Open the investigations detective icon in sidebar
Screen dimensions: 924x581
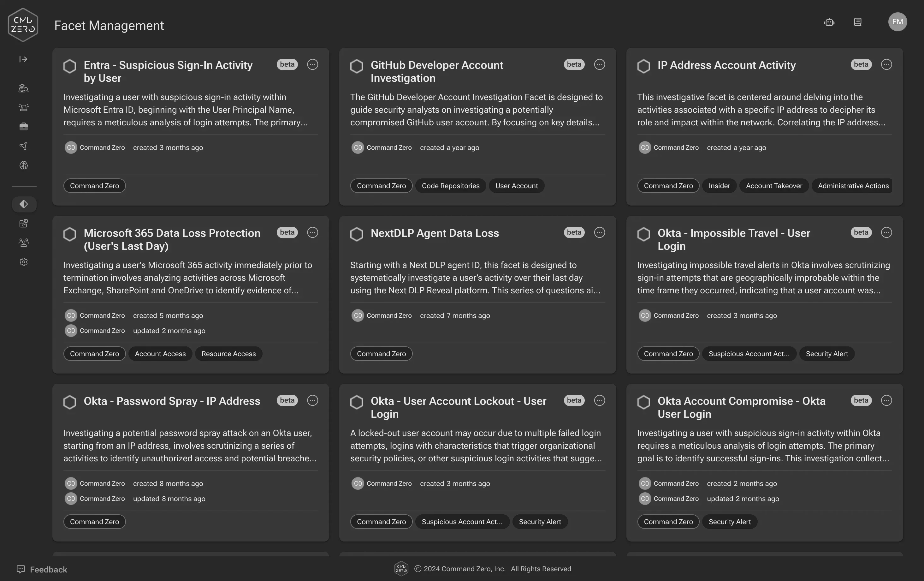point(23,88)
